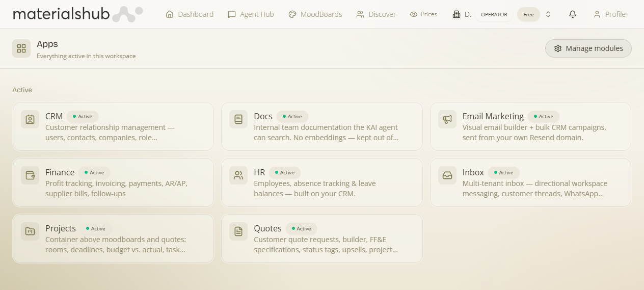Click text "Container above moodboards and quotes"
The height and width of the screenshot is (290, 644).
(116, 240)
